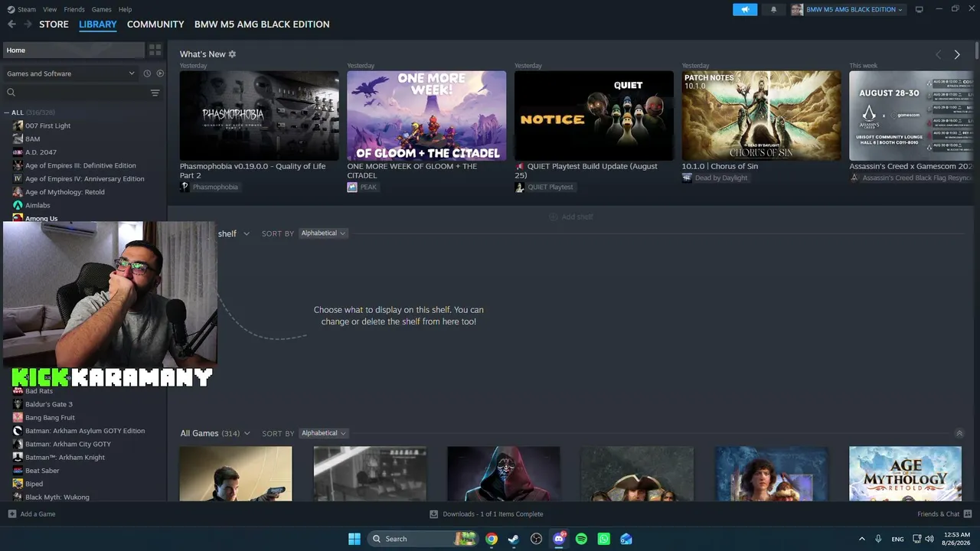Image resolution: width=980 pixels, height=551 pixels.
Task: Open What's New settings gear
Action: point(232,54)
